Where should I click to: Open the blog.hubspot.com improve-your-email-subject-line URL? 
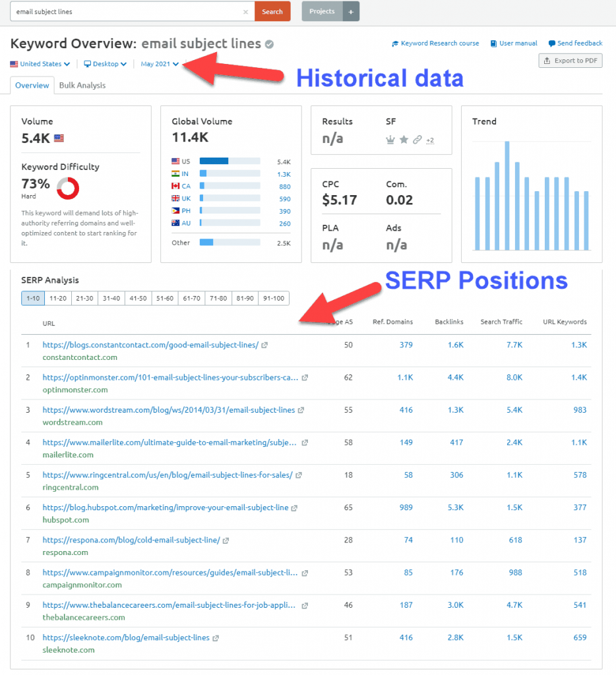(x=166, y=508)
